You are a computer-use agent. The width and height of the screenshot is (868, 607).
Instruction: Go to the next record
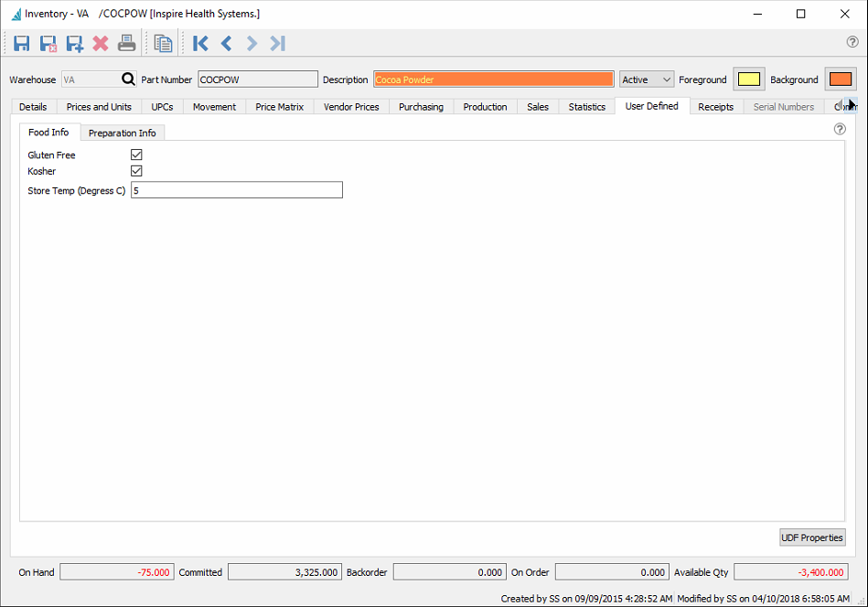[x=252, y=43]
